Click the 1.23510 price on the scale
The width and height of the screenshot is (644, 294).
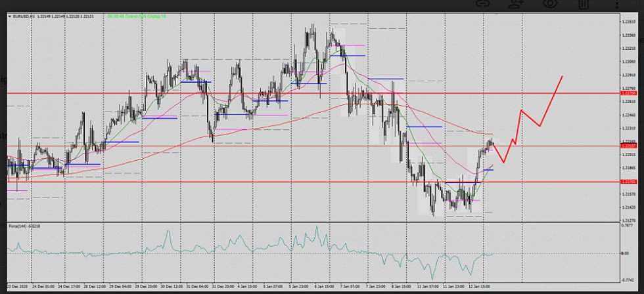628,21
